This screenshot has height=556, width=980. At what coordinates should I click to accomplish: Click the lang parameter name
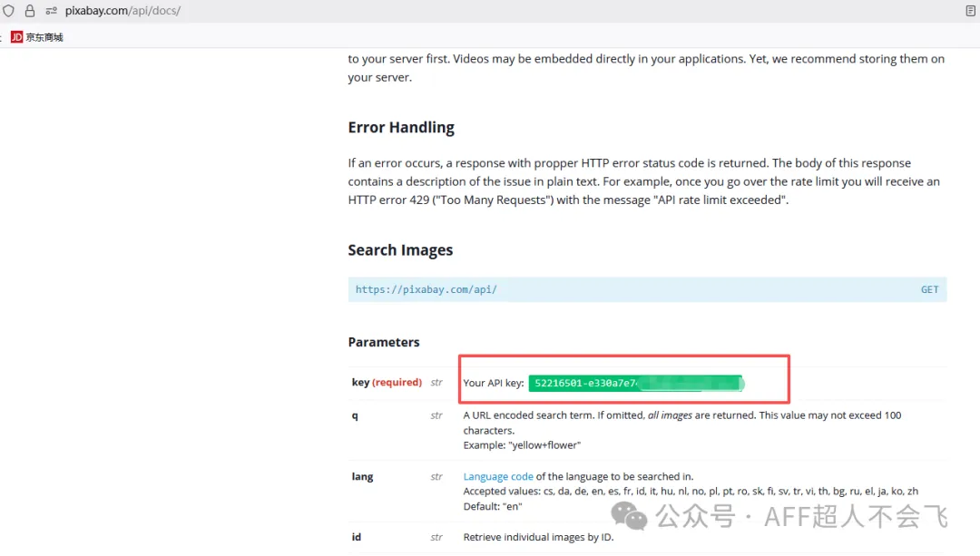pos(362,476)
